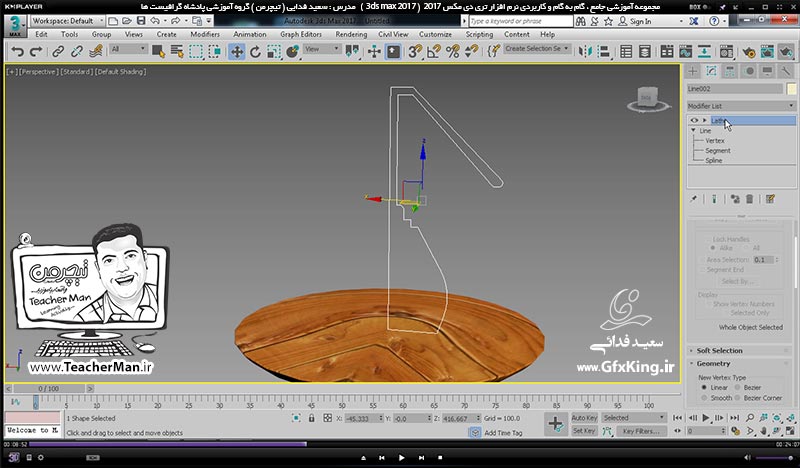Click the Rectangular Selection Region icon
The width and height of the screenshot is (800, 468).
click(196, 52)
